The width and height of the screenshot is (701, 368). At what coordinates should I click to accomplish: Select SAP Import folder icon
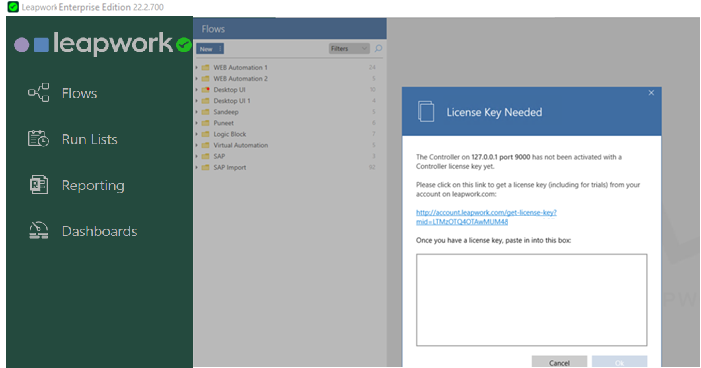(x=206, y=168)
